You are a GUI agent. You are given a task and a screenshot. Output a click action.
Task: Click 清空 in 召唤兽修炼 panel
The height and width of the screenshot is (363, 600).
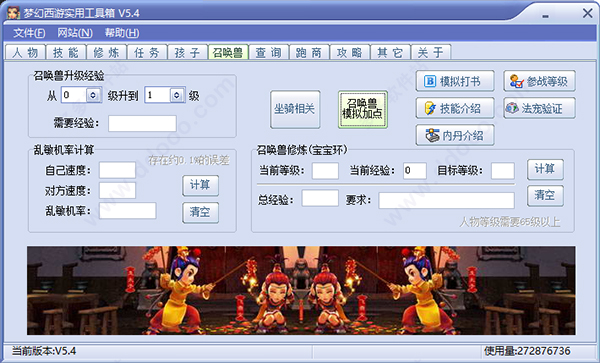click(545, 196)
